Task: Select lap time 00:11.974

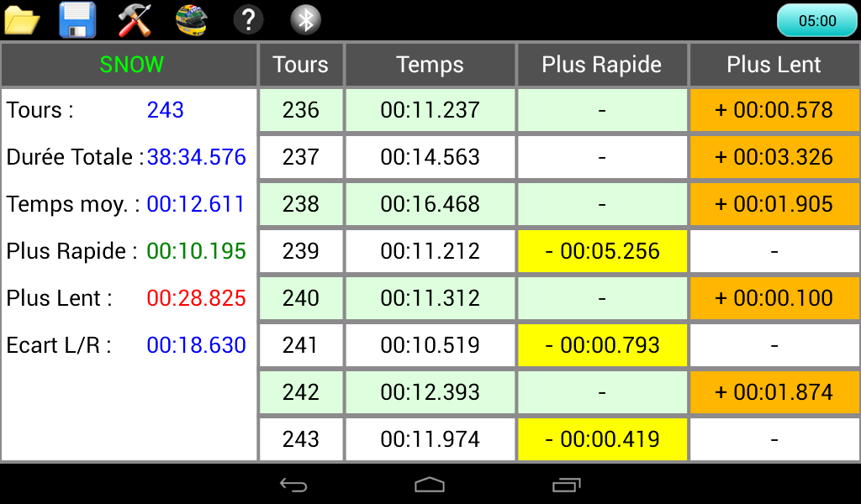Action: tap(430, 439)
